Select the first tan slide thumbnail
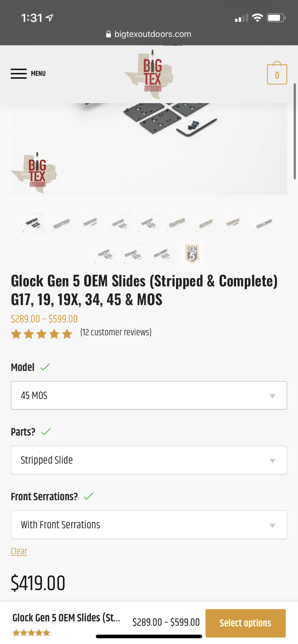The image size is (298, 644). coord(178,223)
